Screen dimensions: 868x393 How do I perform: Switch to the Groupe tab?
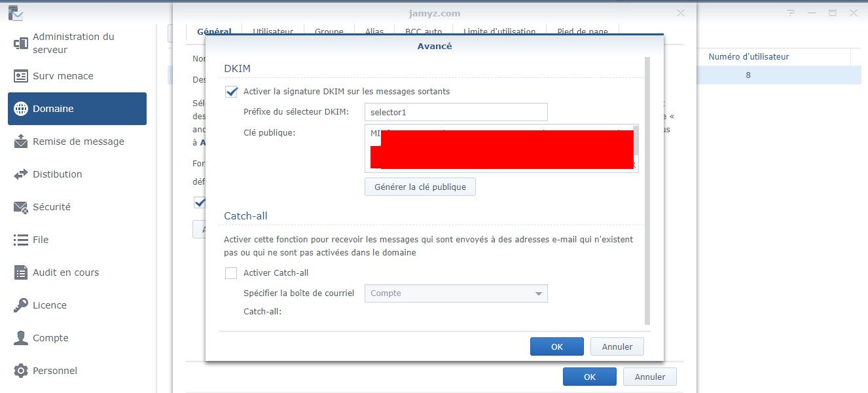pyautogui.click(x=329, y=31)
